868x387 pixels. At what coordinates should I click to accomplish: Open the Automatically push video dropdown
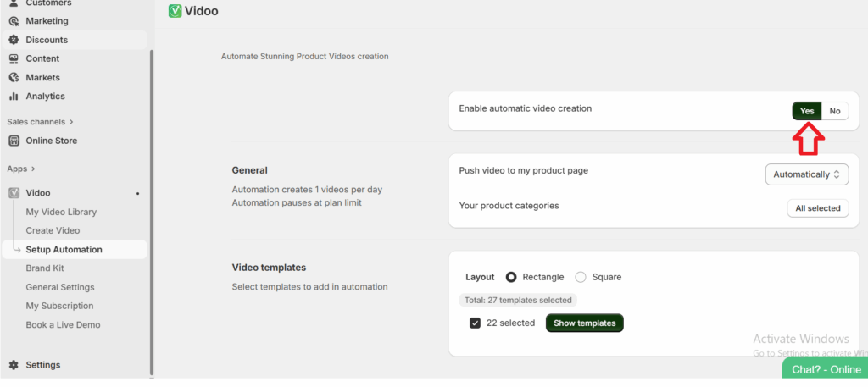pyautogui.click(x=806, y=174)
